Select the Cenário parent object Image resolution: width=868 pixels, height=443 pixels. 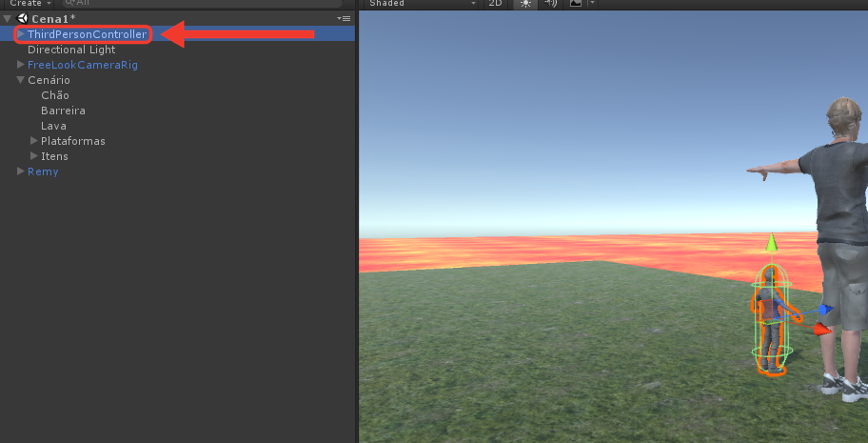pos(49,80)
